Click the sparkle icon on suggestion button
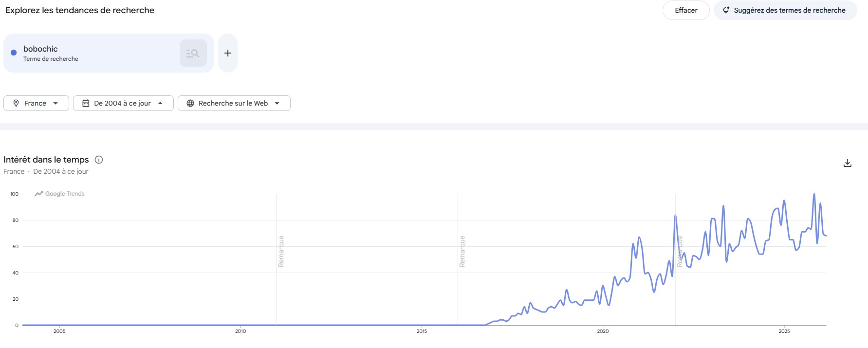The image size is (868, 348). point(726,10)
